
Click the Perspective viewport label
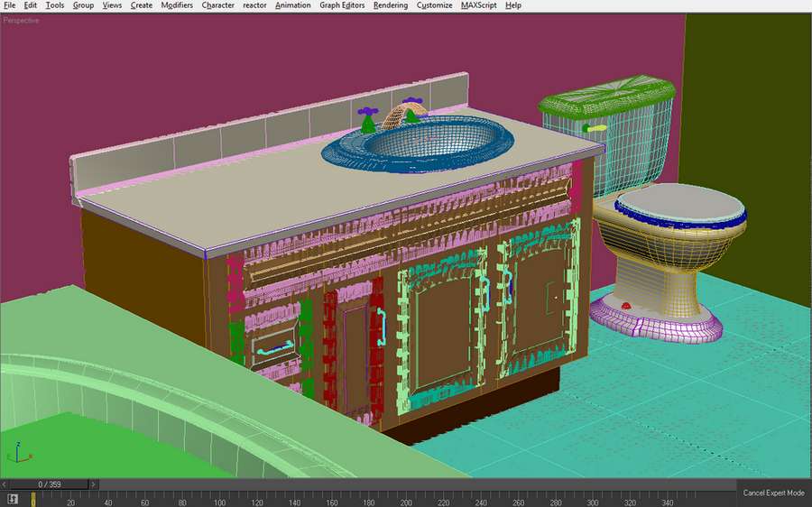click(x=21, y=20)
